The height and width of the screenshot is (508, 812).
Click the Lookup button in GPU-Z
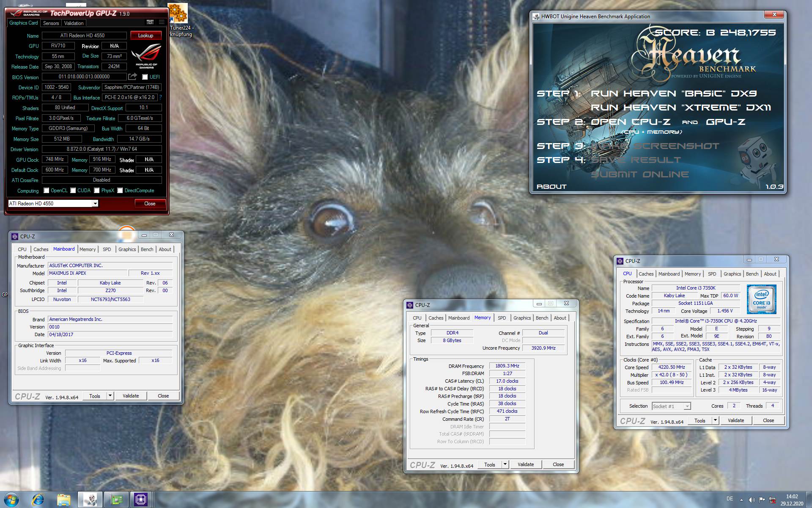click(145, 36)
